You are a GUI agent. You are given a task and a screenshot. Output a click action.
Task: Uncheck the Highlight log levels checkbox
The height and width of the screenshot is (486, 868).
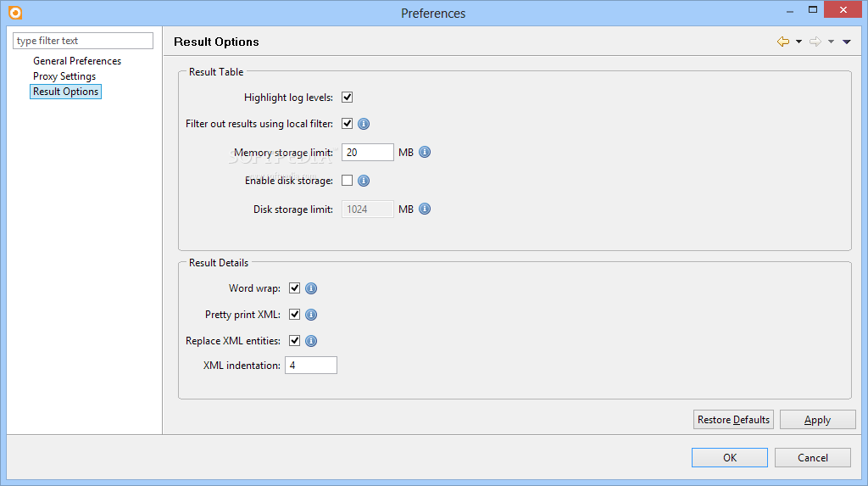347,98
